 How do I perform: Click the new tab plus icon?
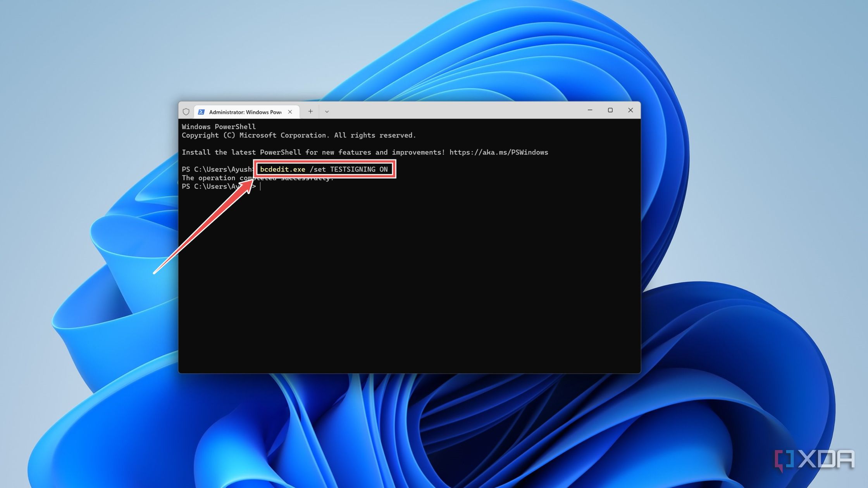tap(310, 111)
